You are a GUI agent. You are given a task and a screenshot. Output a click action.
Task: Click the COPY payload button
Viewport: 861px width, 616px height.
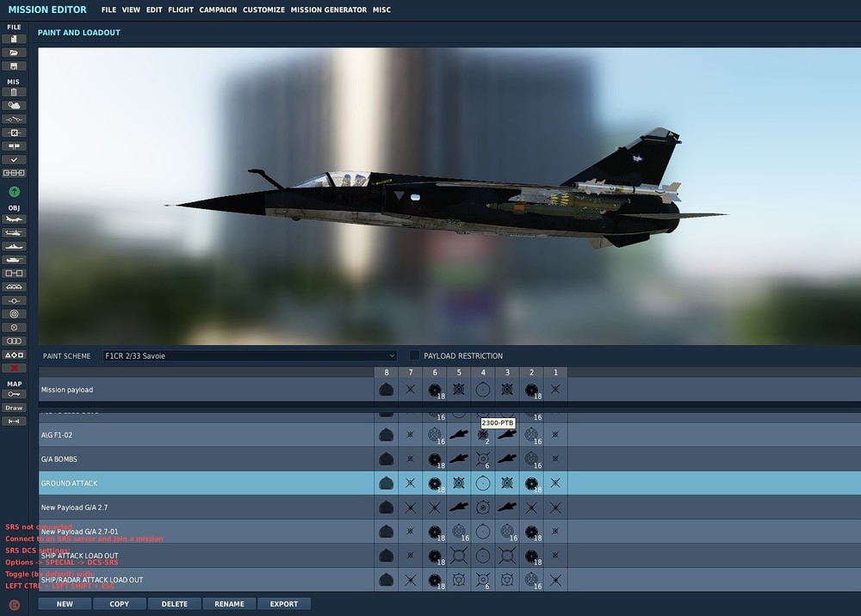[120, 604]
